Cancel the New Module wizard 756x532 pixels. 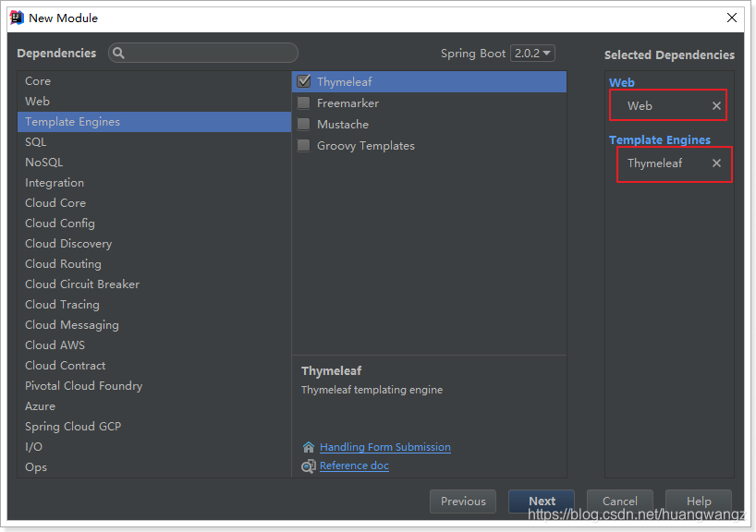click(x=619, y=502)
